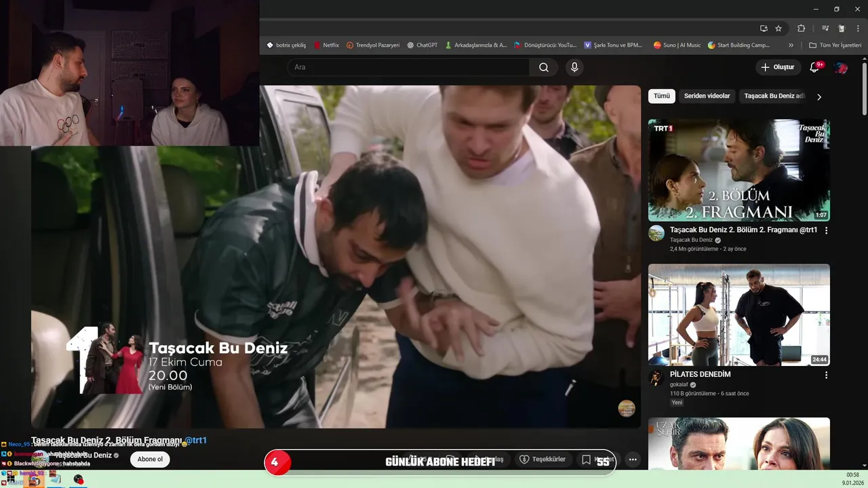Select the Taşacak Bu Deniz adlı chip
Screen dimensions: 868x488
(x=774, y=96)
